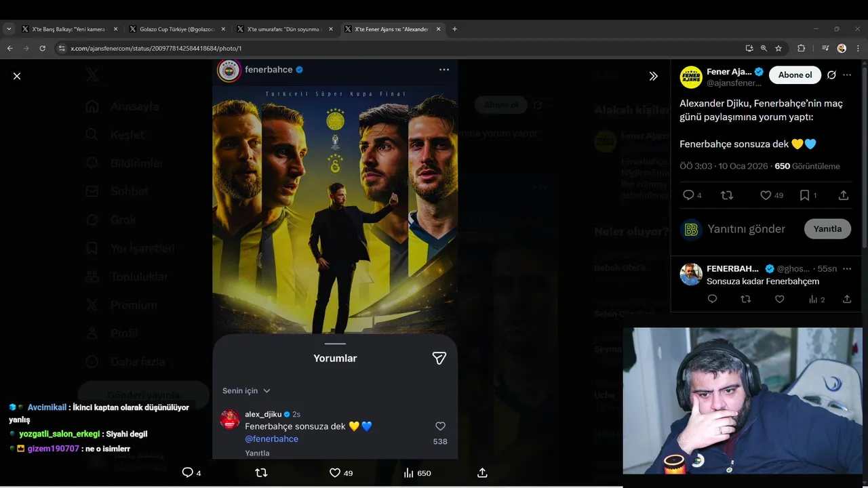The image size is (868, 488).
Task: Collapse the tweet side panel with double chevron
Action: [x=653, y=76]
